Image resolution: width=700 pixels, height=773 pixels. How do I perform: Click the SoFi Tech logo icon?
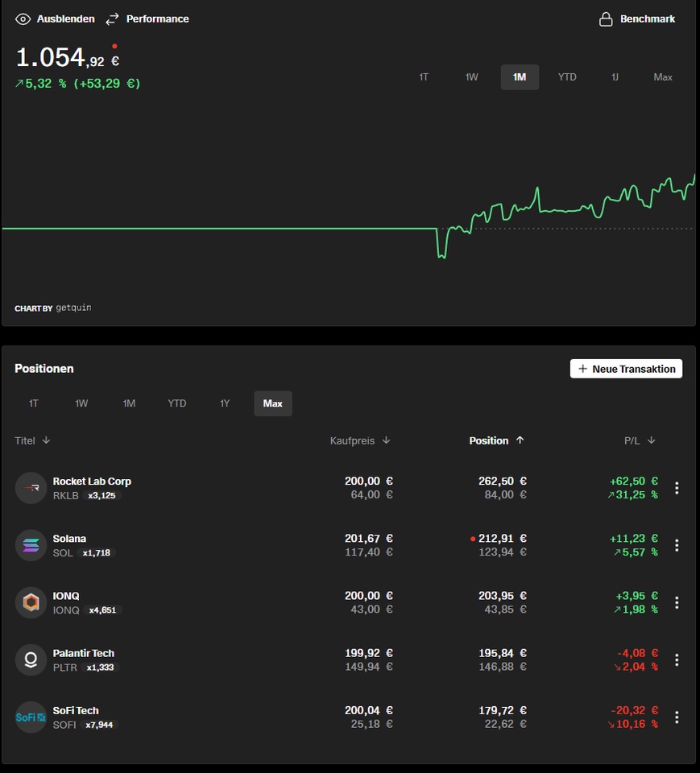point(31,717)
